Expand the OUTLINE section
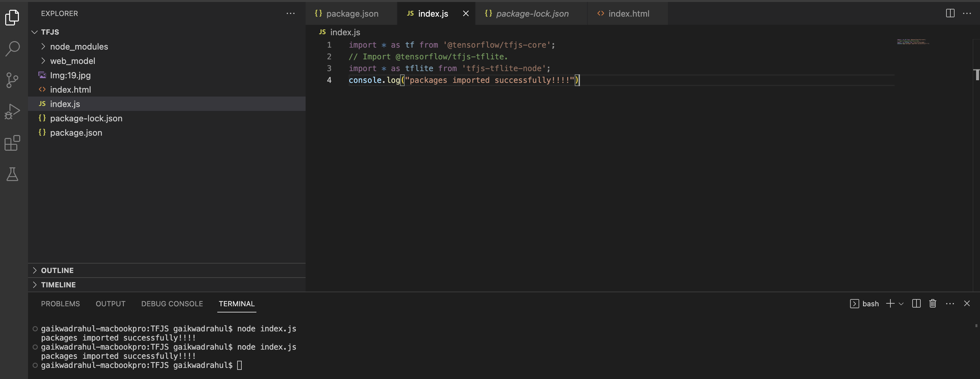 57,270
